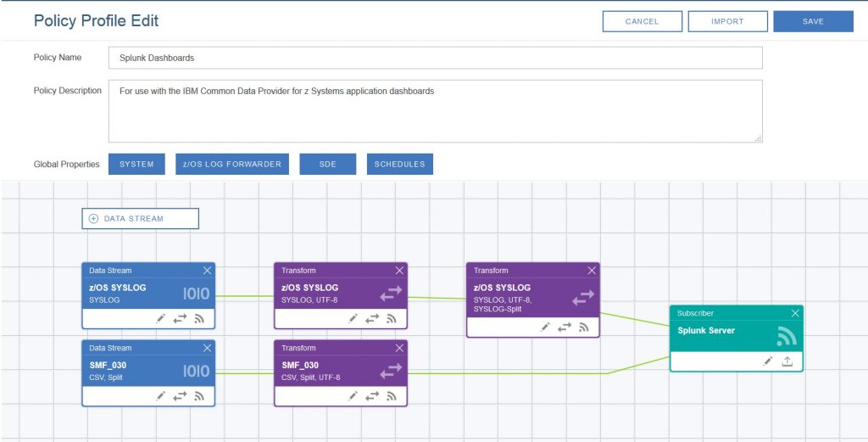The height and width of the screenshot is (442, 868).
Task: Open SDE global properties
Action: [x=328, y=164]
